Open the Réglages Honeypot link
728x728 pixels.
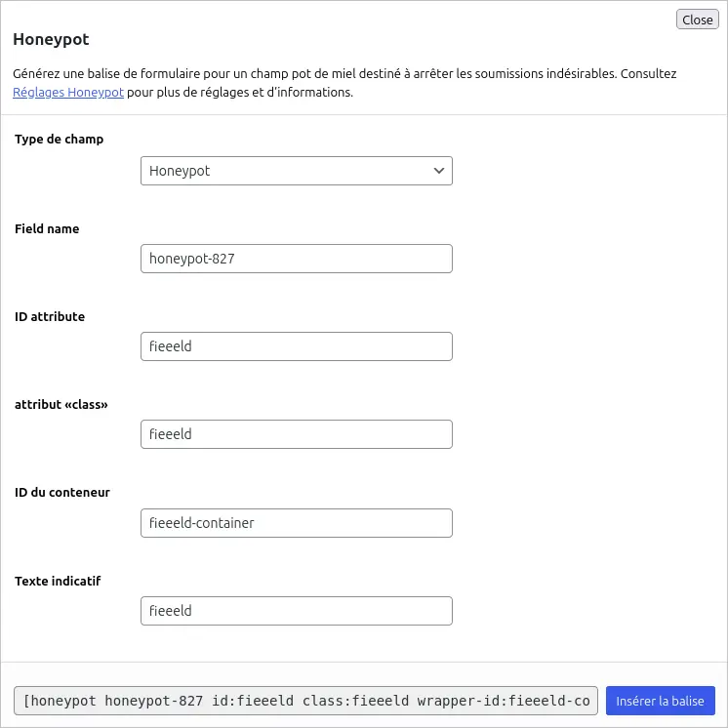pyautogui.click(x=68, y=94)
